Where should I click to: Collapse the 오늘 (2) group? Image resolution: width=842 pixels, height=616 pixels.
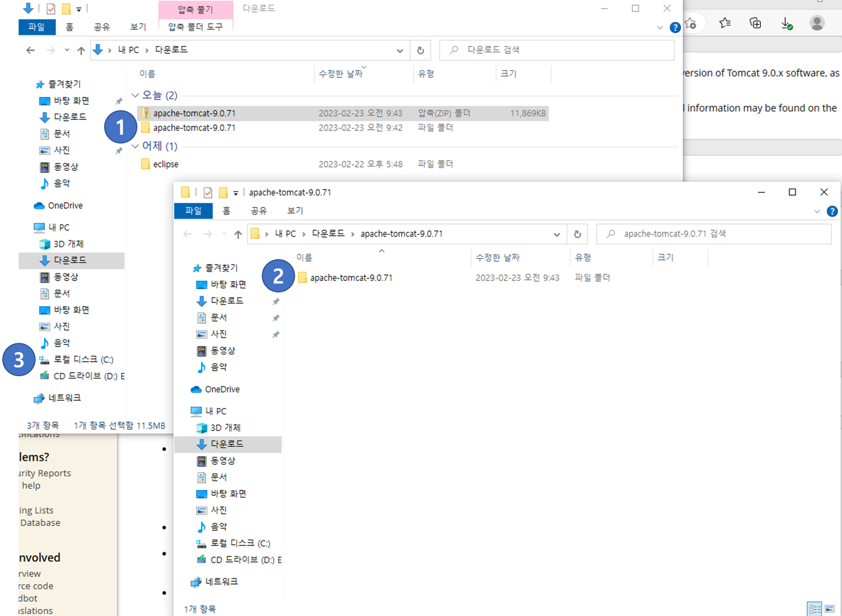tap(135, 95)
